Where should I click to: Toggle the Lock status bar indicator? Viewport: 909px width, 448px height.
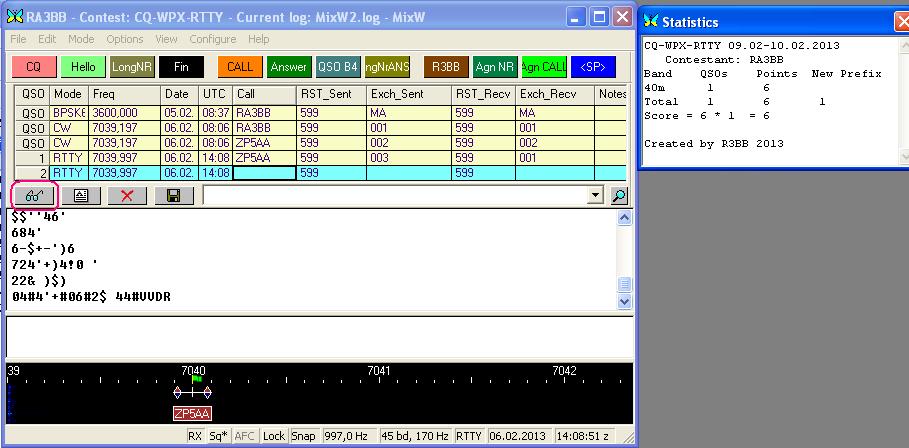pos(273,436)
